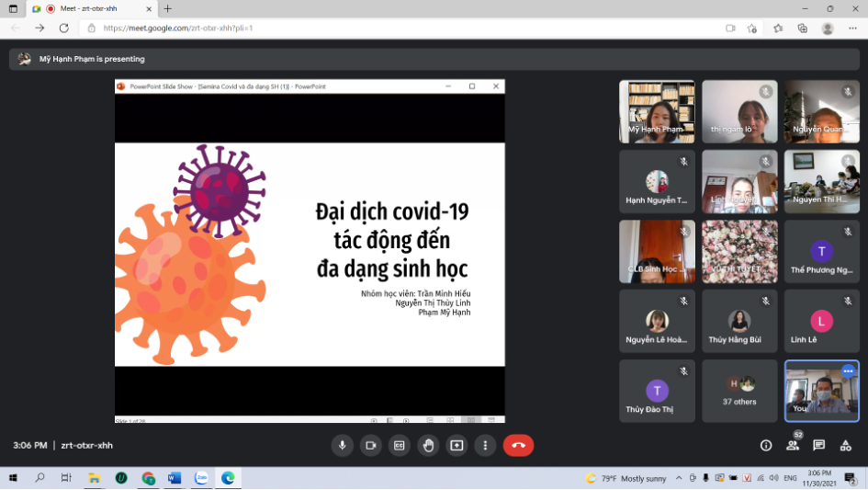
Task: Toggle the camera on or off
Action: tap(370, 445)
